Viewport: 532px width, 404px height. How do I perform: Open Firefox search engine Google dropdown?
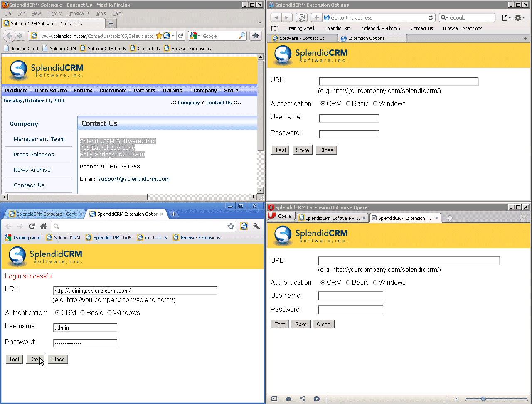(x=195, y=36)
